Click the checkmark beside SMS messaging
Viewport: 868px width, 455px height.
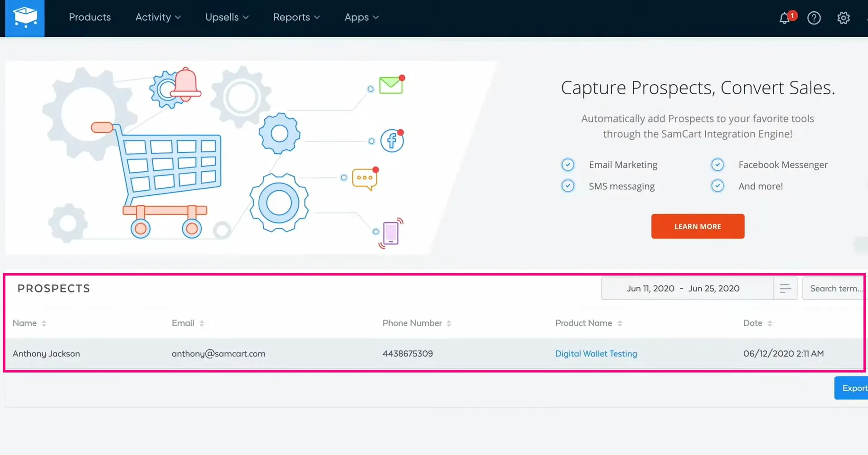coord(568,186)
